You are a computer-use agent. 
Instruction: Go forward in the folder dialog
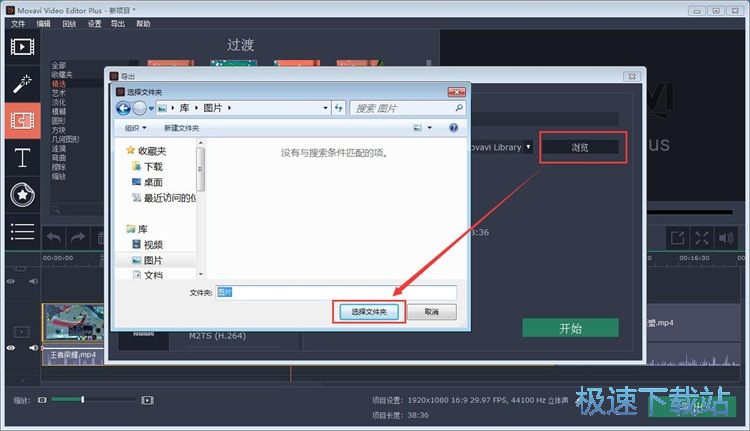click(139, 109)
